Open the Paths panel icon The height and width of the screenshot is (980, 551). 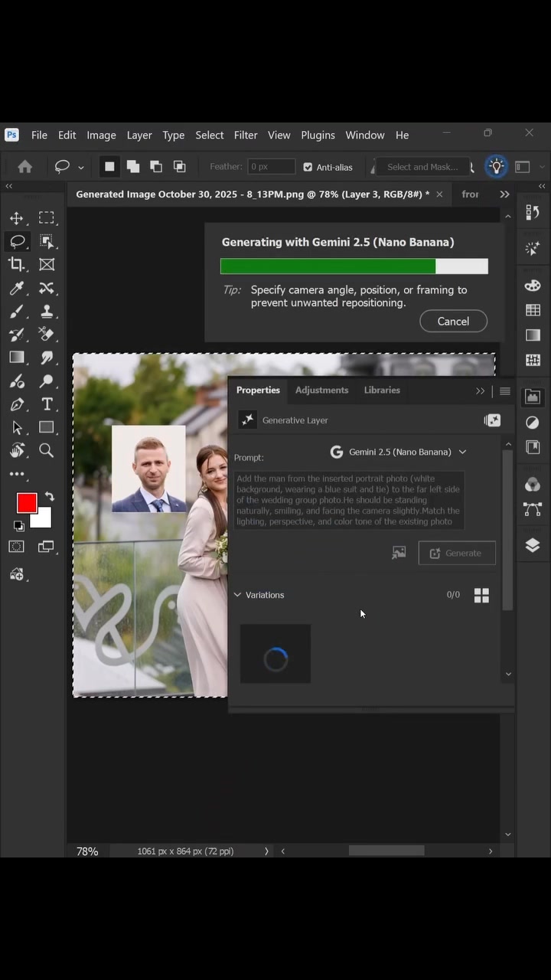point(533,509)
